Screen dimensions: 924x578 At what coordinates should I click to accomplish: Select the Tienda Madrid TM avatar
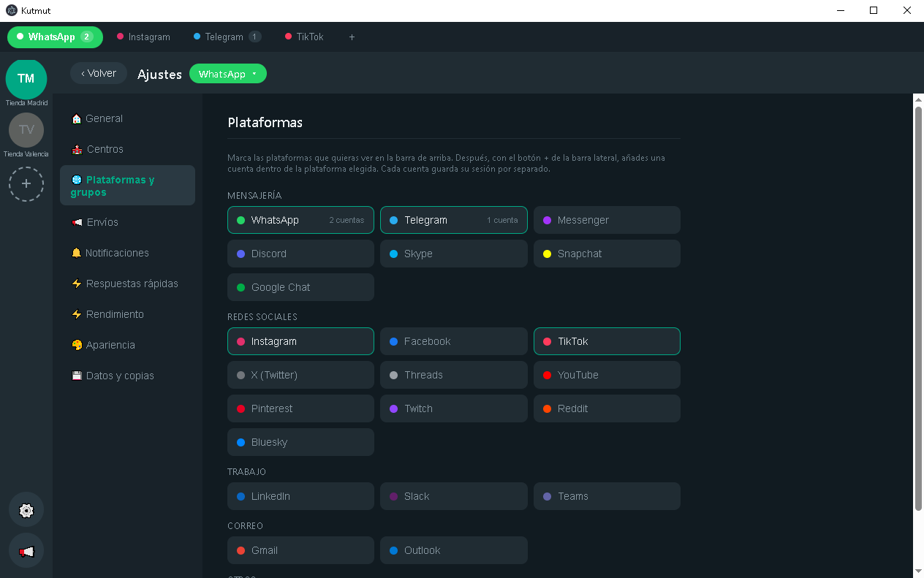[x=26, y=78]
